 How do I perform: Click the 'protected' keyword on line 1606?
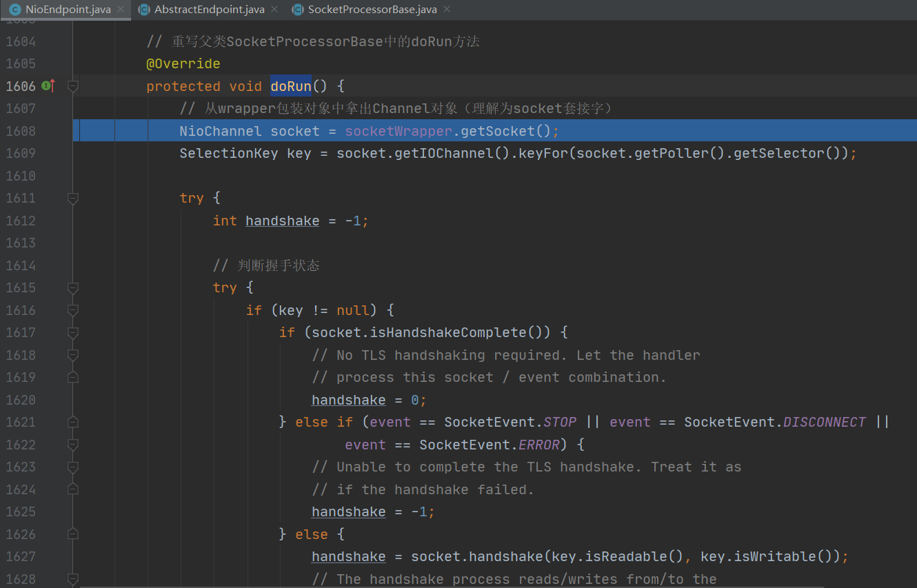[x=183, y=86]
